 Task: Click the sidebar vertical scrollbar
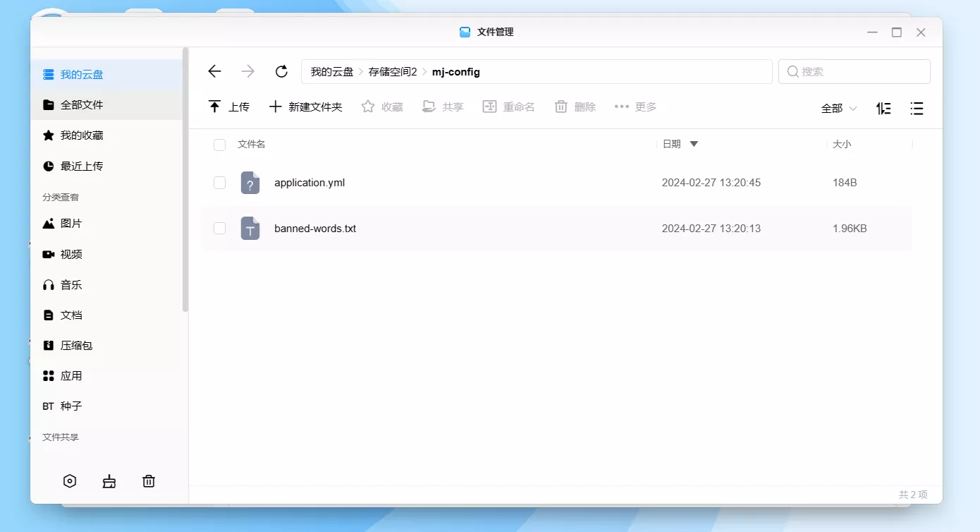[185, 180]
